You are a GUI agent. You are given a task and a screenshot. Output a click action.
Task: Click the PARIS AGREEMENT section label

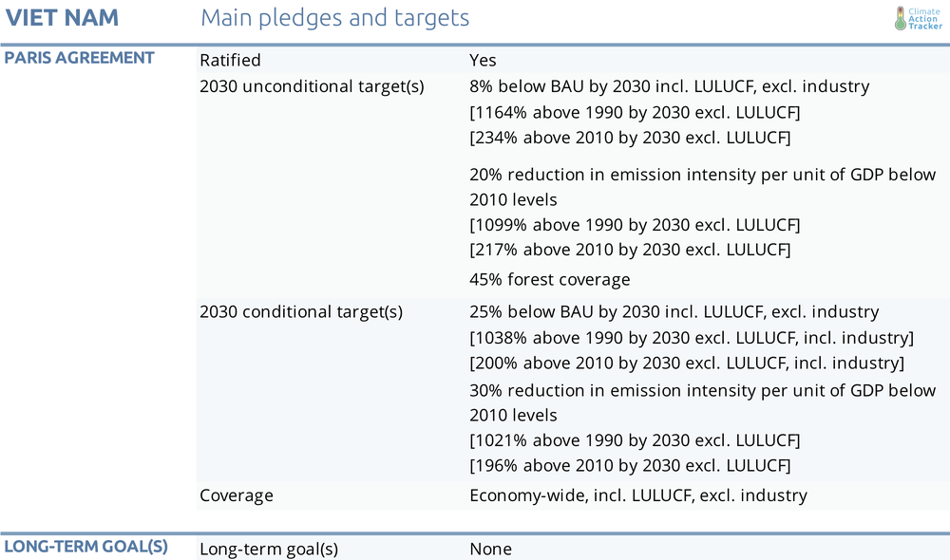pyautogui.click(x=79, y=58)
